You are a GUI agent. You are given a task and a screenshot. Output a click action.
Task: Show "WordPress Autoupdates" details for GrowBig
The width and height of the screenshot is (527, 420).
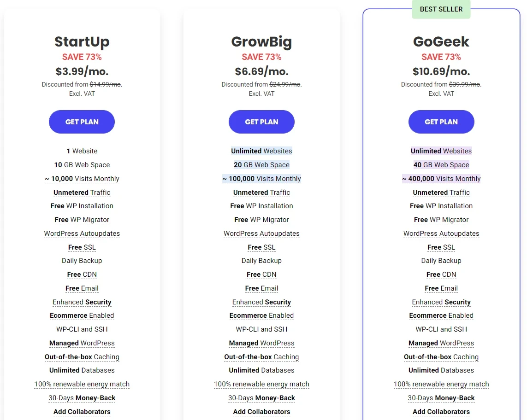tap(261, 233)
